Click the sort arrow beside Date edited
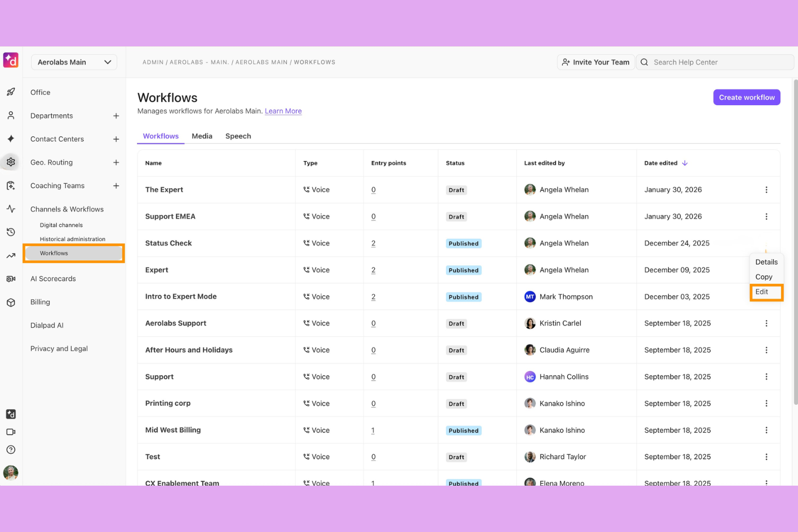 tap(685, 163)
